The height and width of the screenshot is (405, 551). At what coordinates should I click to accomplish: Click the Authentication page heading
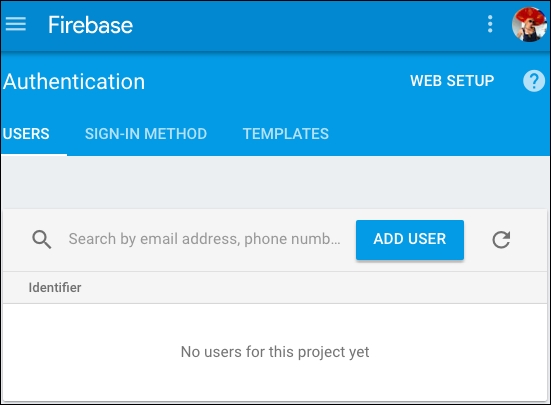click(x=74, y=81)
